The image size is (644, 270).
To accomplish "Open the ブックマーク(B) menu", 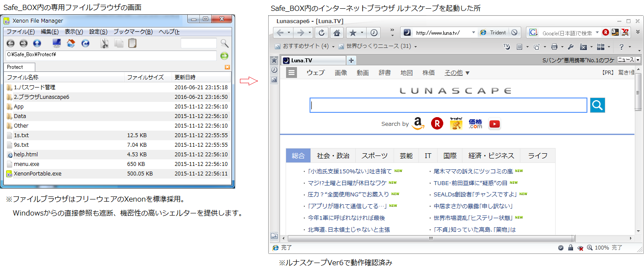I will (133, 32).
